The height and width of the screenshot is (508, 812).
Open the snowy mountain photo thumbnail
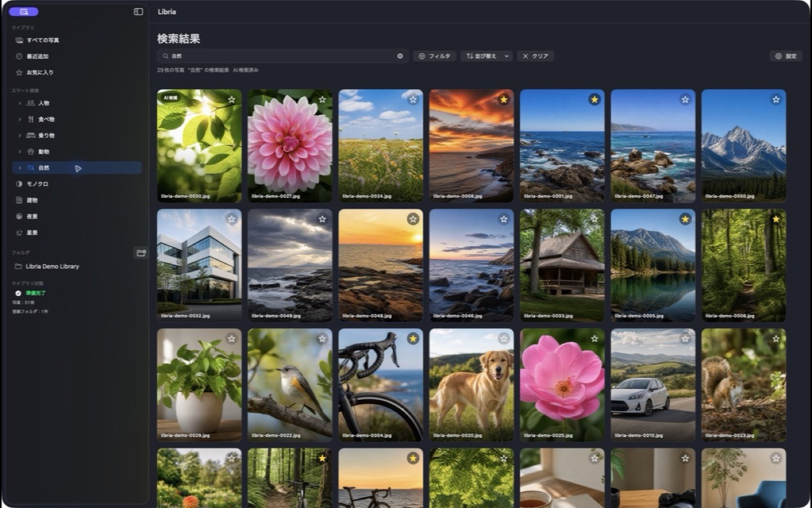tap(744, 146)
